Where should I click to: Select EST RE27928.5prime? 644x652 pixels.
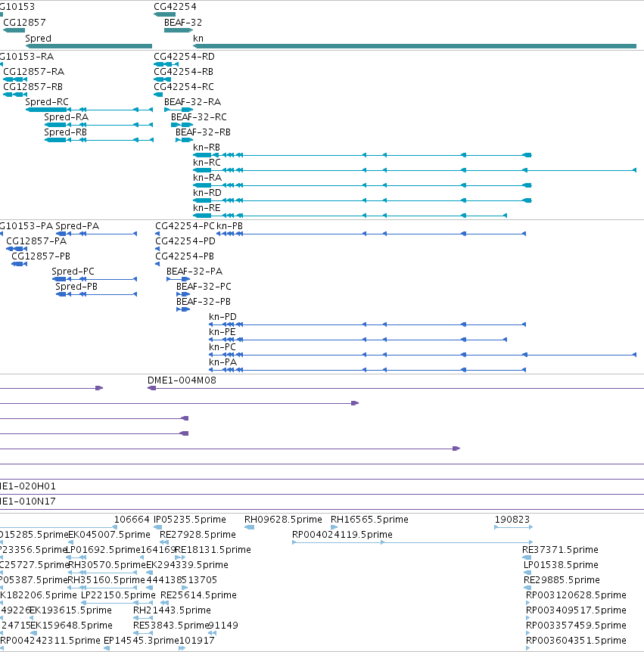click(x=164, y=542)
